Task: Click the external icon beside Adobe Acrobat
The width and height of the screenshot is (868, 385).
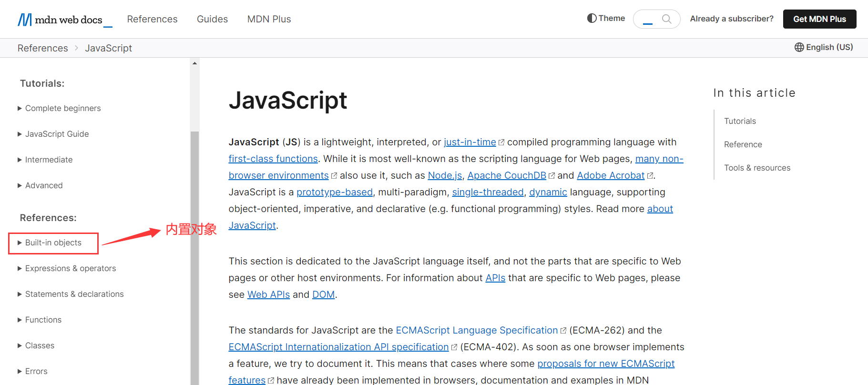Action: coord(650,176)
